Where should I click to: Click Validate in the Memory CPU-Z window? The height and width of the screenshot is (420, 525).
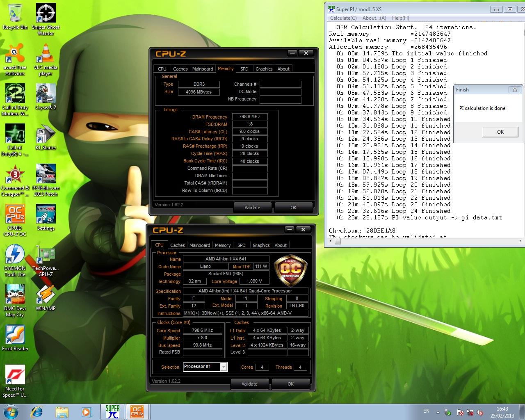coord(252,208)
